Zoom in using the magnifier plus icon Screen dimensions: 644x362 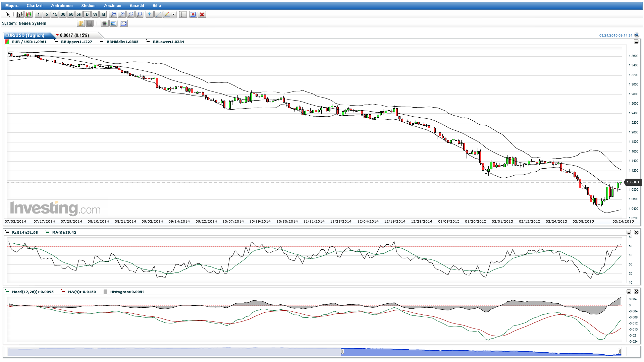(x=113, y=14)
